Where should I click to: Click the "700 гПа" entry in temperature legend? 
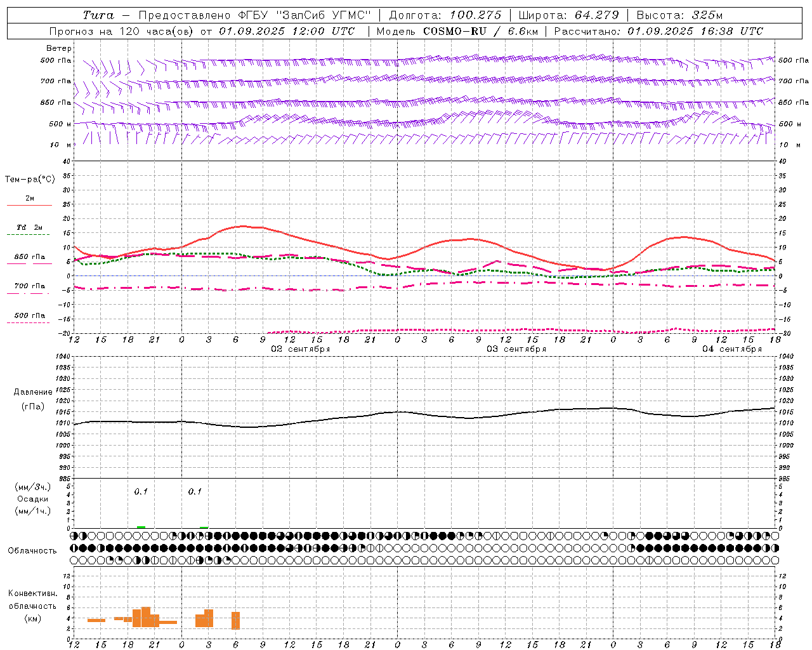30,286
